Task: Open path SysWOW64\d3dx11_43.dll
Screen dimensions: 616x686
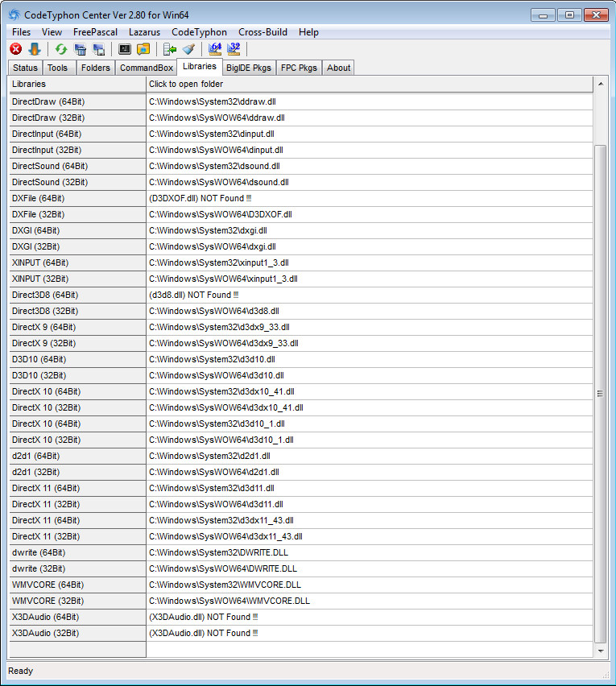Action: [370, 536]
